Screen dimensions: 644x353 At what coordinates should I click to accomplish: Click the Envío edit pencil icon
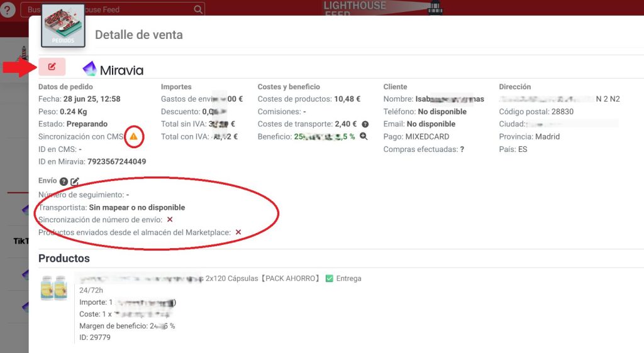click(x=75, y=182)
